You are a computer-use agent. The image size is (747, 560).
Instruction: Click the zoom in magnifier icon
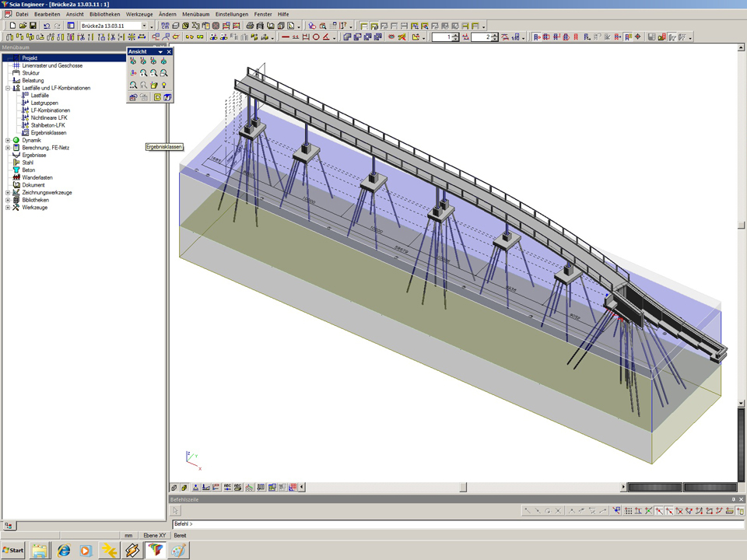pos(144,73)
